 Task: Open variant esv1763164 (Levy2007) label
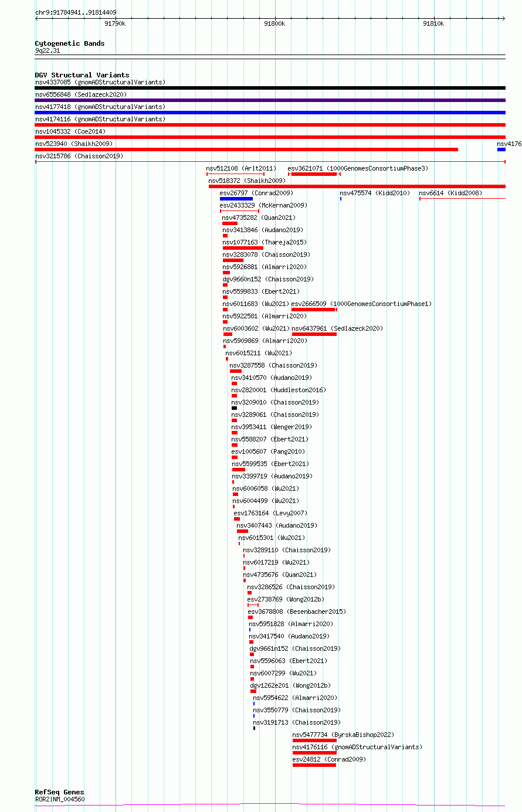click(271, 513)
